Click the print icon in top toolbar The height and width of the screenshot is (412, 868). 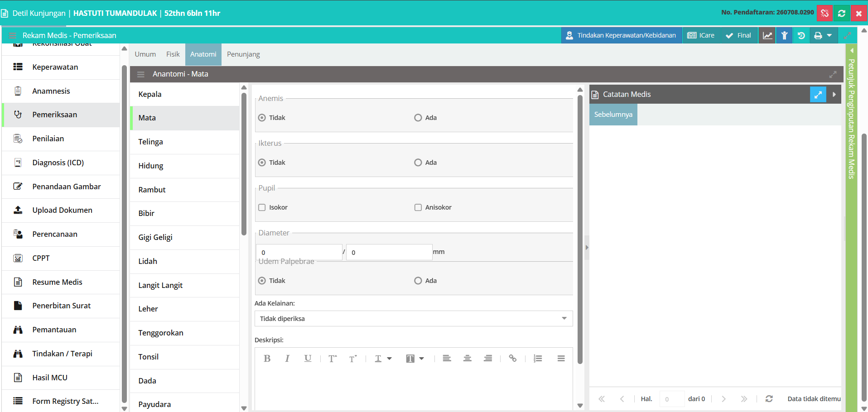[818, 35]
